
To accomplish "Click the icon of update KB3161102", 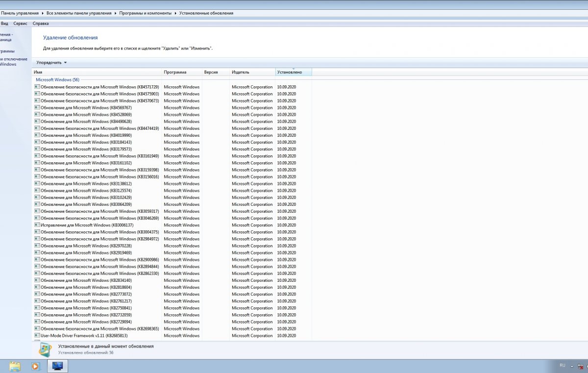I will click(37, 163).
